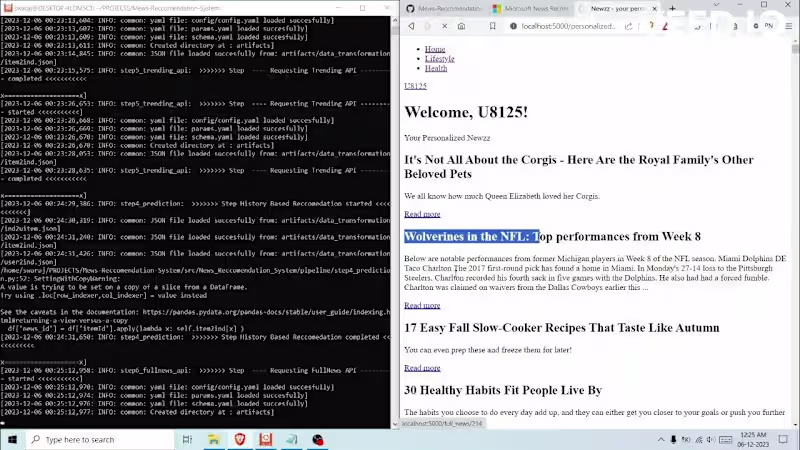Select the Newzz personalized tab
The image size is (800, 450).
pos(617,8)
